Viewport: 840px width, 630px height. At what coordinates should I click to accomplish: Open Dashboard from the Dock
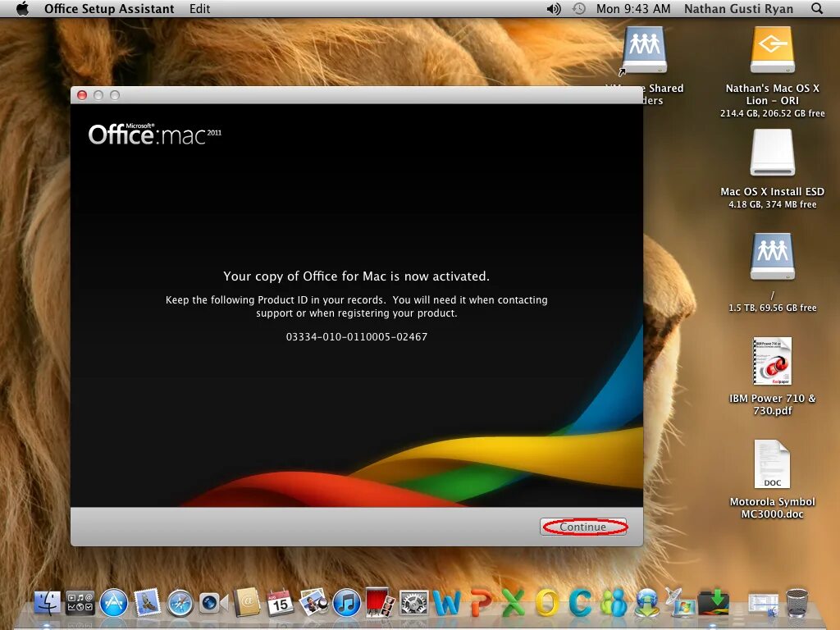[80, 602]
